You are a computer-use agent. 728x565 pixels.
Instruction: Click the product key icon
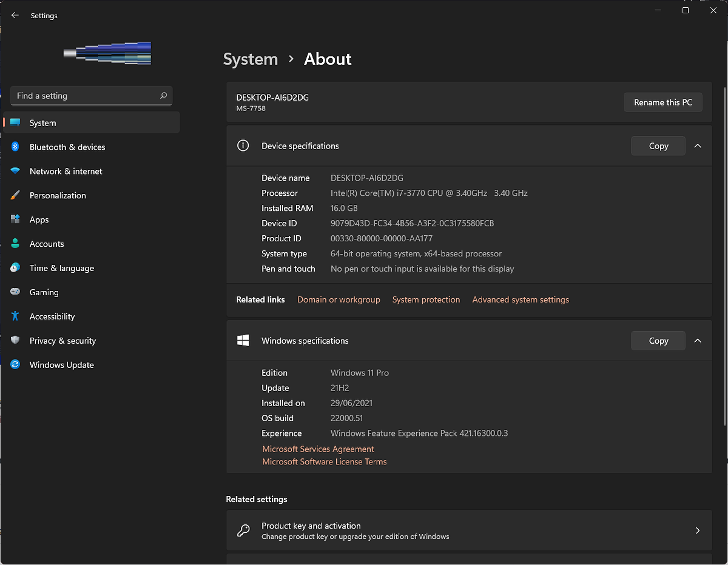tap(243, 530)
